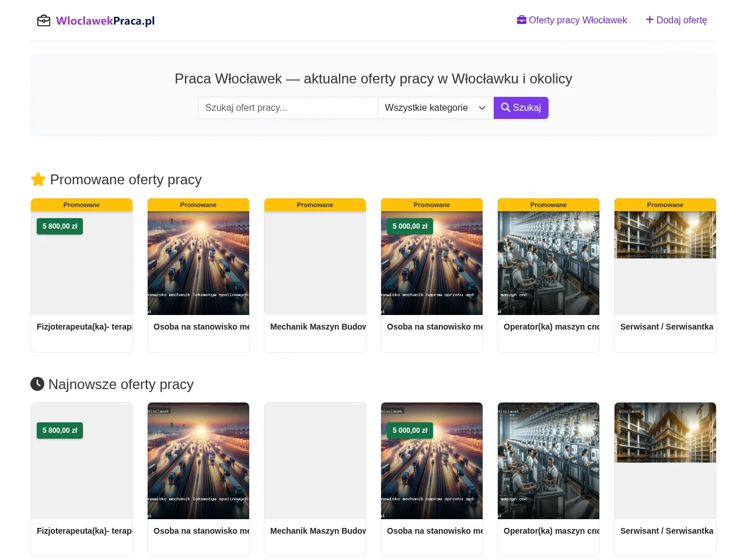The image size is (747, 560).
Task: Click 5 000,00 zł badge in Najnowsze section
Action: (x=410, y=430)
